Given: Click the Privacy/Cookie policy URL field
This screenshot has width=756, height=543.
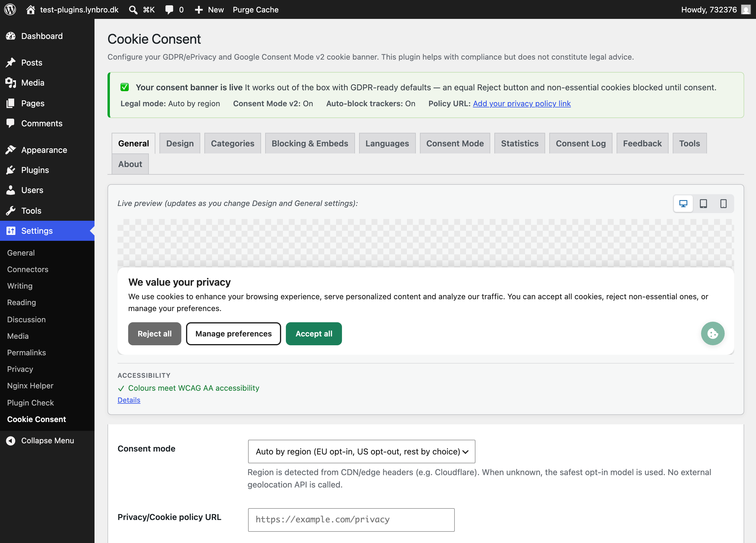Looking at the screenshot, I should tap(351, 519).
